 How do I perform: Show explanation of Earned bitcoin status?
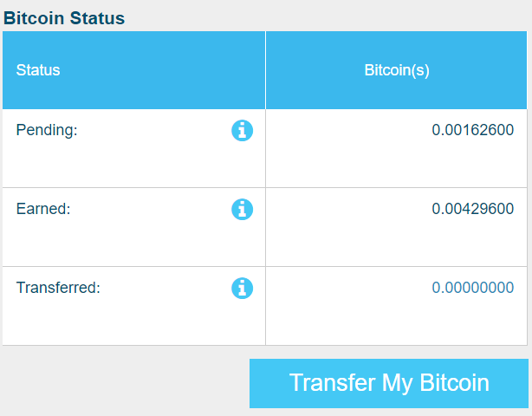click(242, 209)
